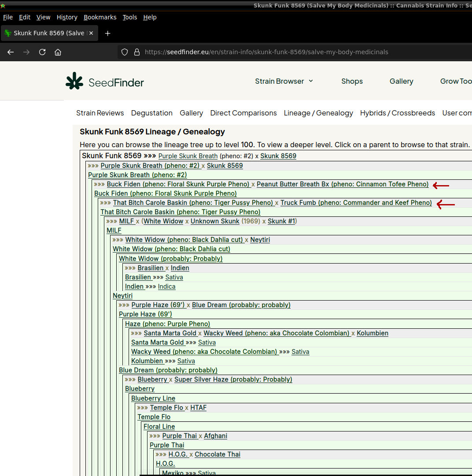Open the View menu

tap(44, 17)
